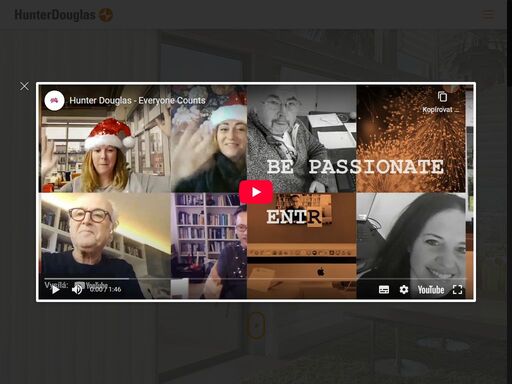Close the video popup with the X
The height and width of the screenshot is (384, 512).
coord(24,86)
